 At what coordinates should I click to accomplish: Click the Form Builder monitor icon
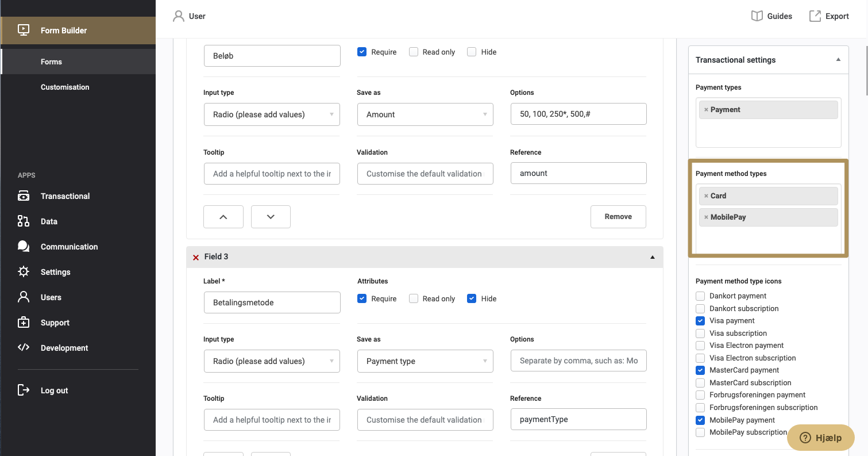tap(24, 30)
